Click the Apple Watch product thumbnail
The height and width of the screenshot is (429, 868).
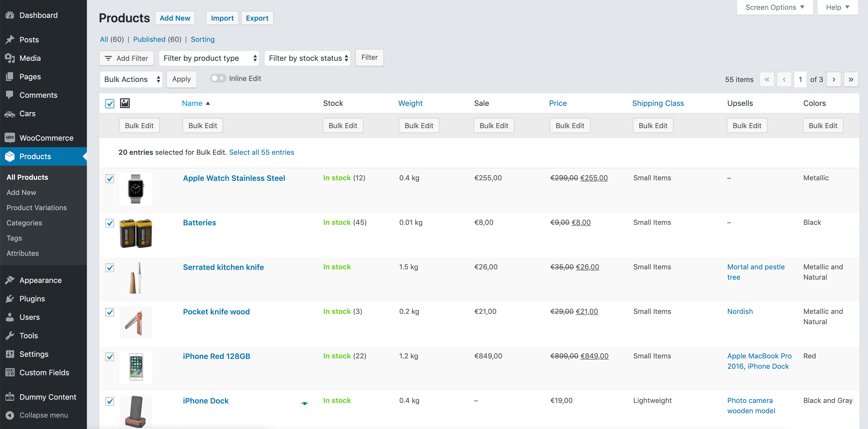[x=136, y=189]
